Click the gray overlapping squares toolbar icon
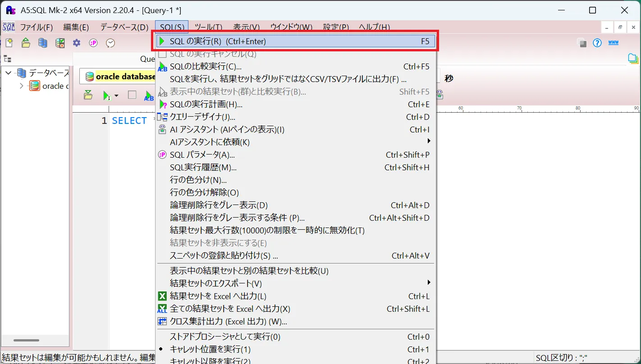The width and height of the screenshot is (641, 364). coord(582,43)
